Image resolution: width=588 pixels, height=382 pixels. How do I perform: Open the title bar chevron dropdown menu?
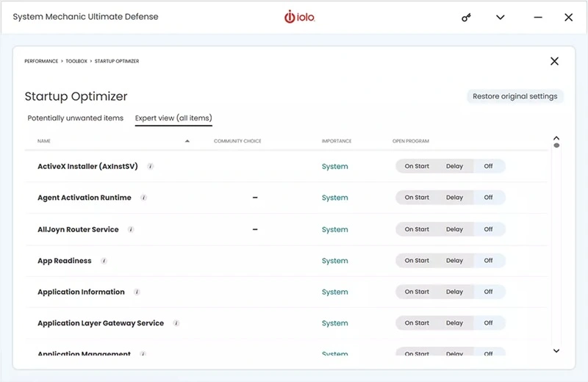click(501, 17)
